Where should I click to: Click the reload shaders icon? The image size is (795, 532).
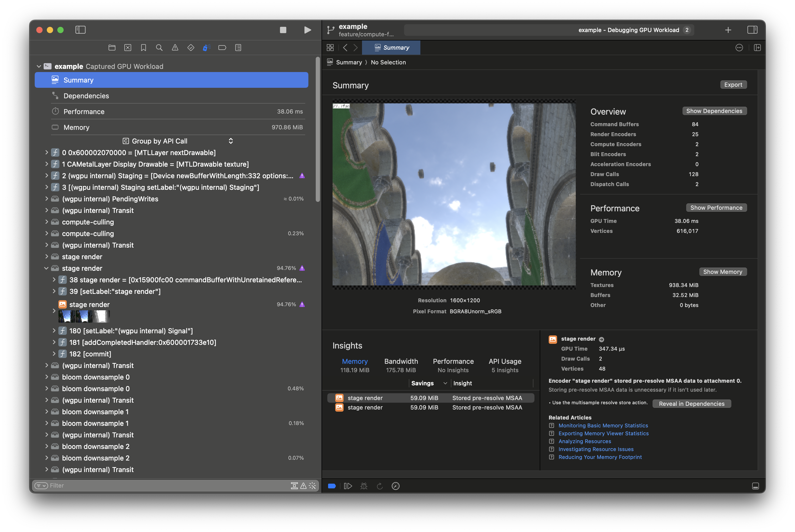(x=380, y=486)
